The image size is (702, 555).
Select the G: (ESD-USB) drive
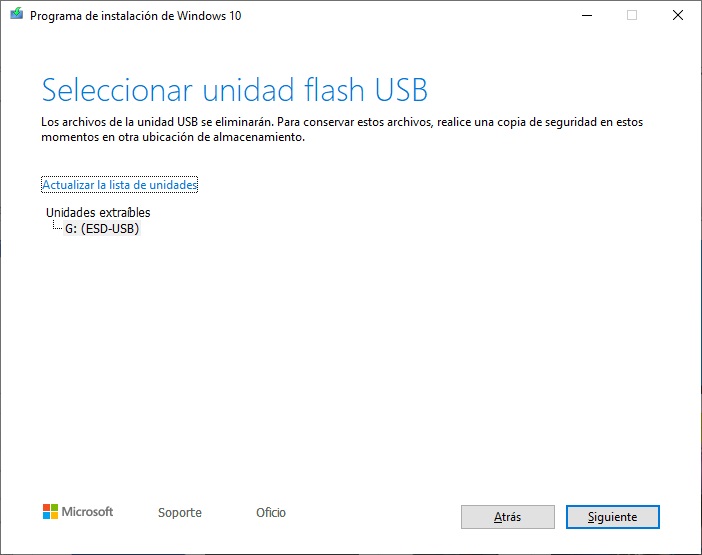point(102,229)
